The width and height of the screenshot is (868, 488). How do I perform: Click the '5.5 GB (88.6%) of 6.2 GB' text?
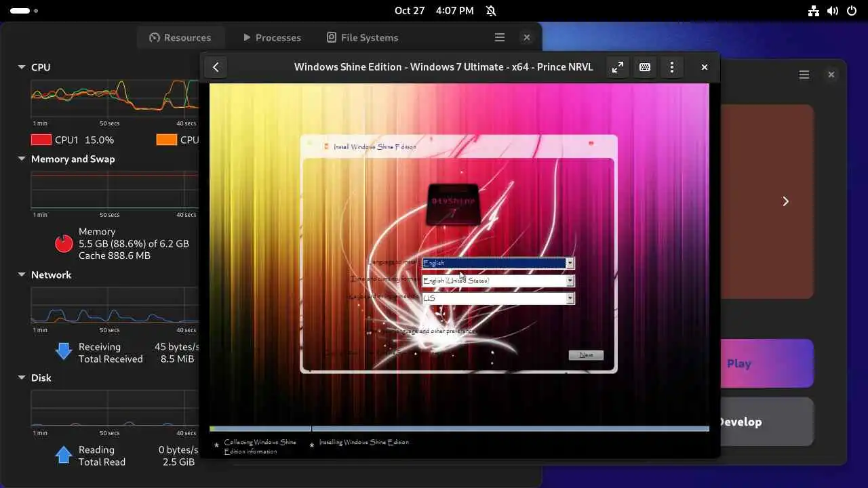pos(134,243)
